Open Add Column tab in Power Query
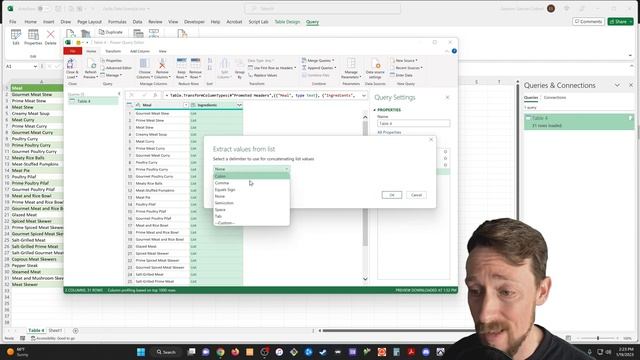 click(140, 51)
